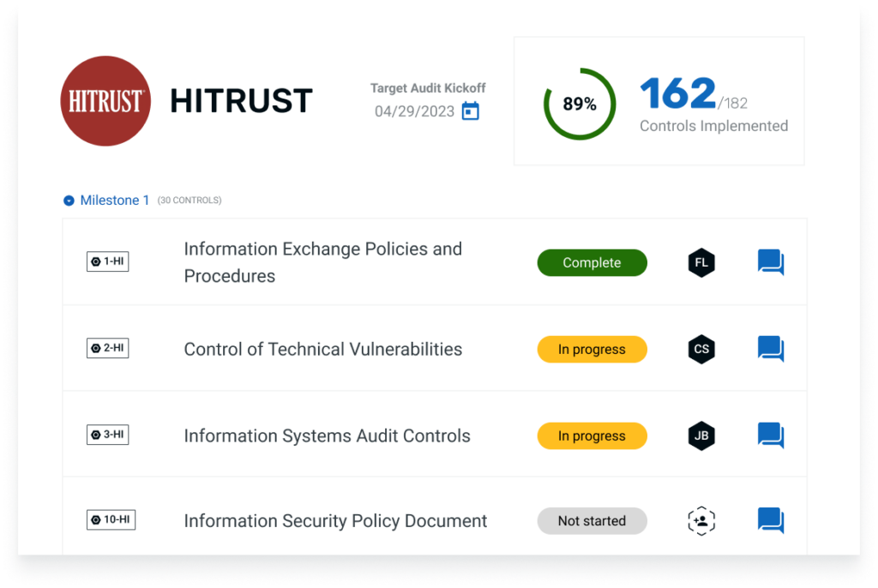Open comments for Information Exchange Policies

coord(770,262)
